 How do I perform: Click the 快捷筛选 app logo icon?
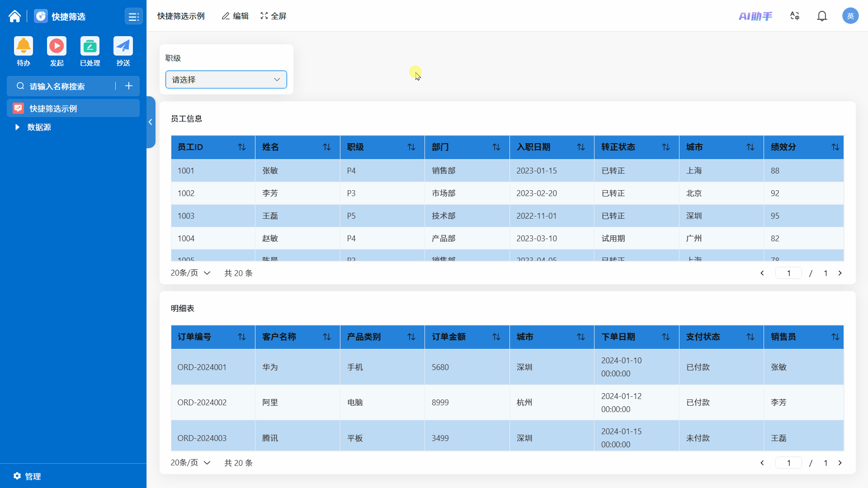[x=41, y=16]
